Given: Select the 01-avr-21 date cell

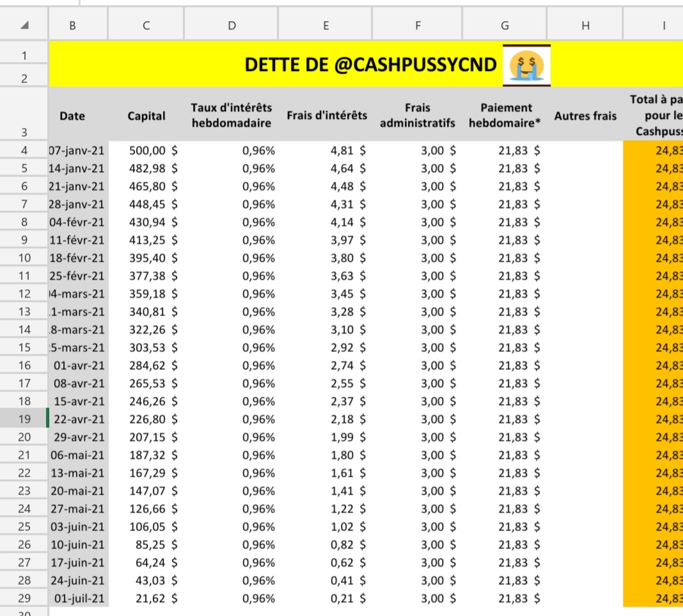Looking at the screenshot, I should click(79, 365).
